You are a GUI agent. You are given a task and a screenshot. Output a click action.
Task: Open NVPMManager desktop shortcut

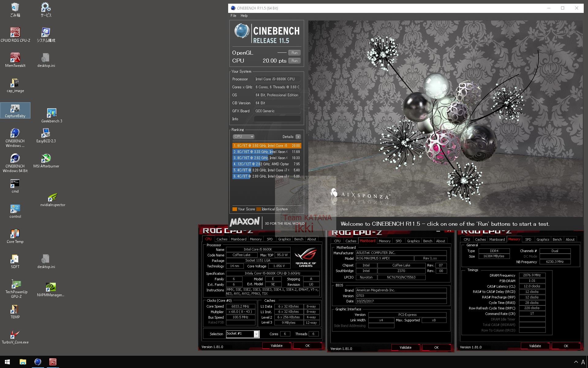point(51,290)
